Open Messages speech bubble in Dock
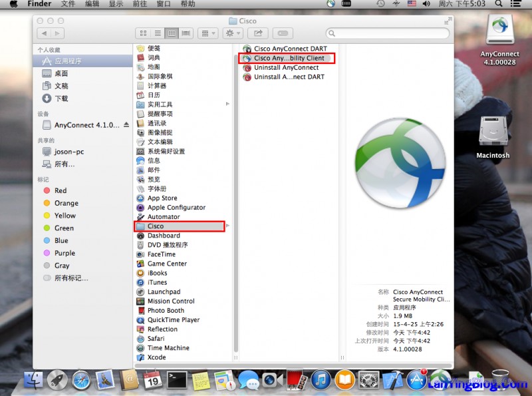Viewport: 532px width, 396px height. pos(249,380)
